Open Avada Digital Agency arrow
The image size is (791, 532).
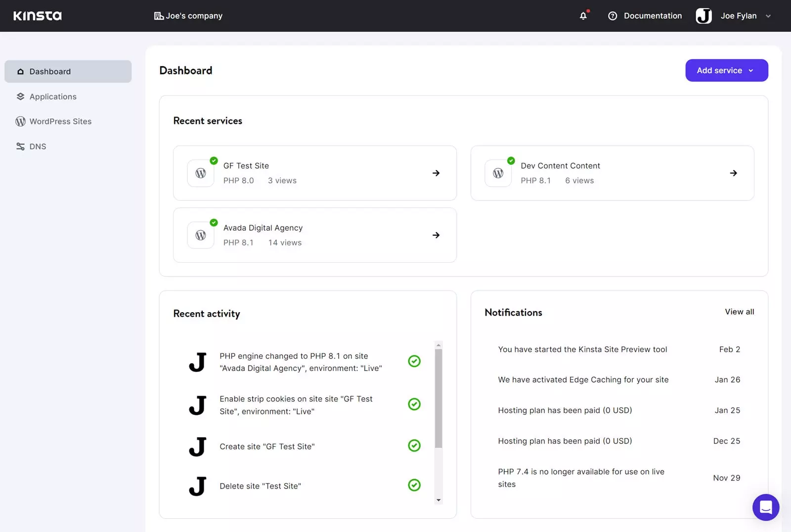tap(436, 235)
